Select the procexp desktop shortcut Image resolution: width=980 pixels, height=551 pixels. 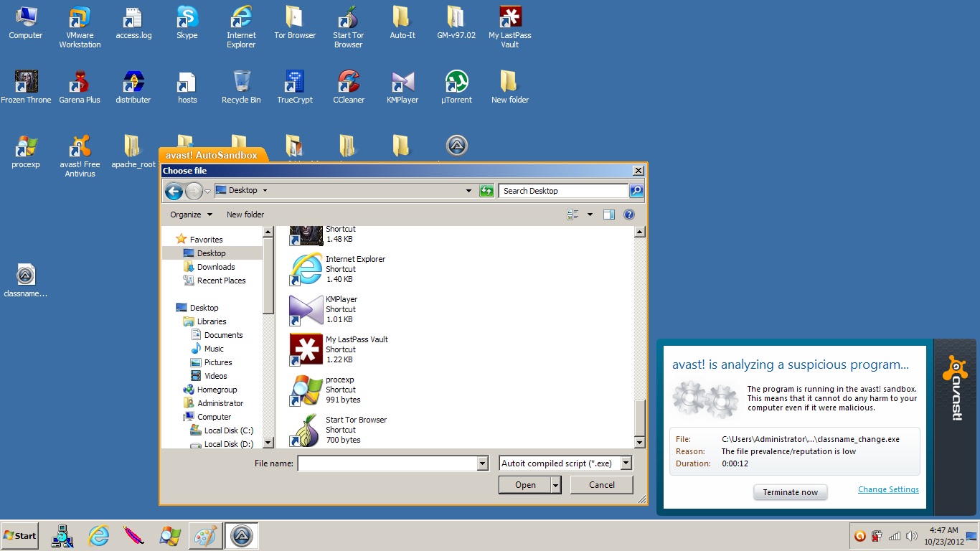26,152
